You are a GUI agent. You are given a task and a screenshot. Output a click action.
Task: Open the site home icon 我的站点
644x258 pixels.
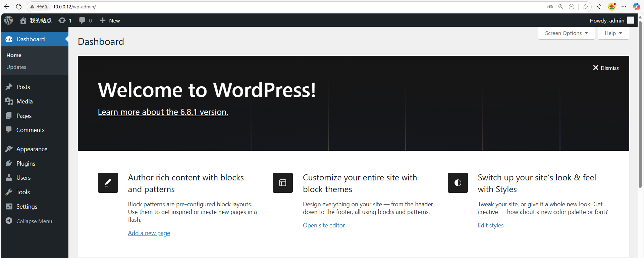pyautogui.click(x=23, y=20)
